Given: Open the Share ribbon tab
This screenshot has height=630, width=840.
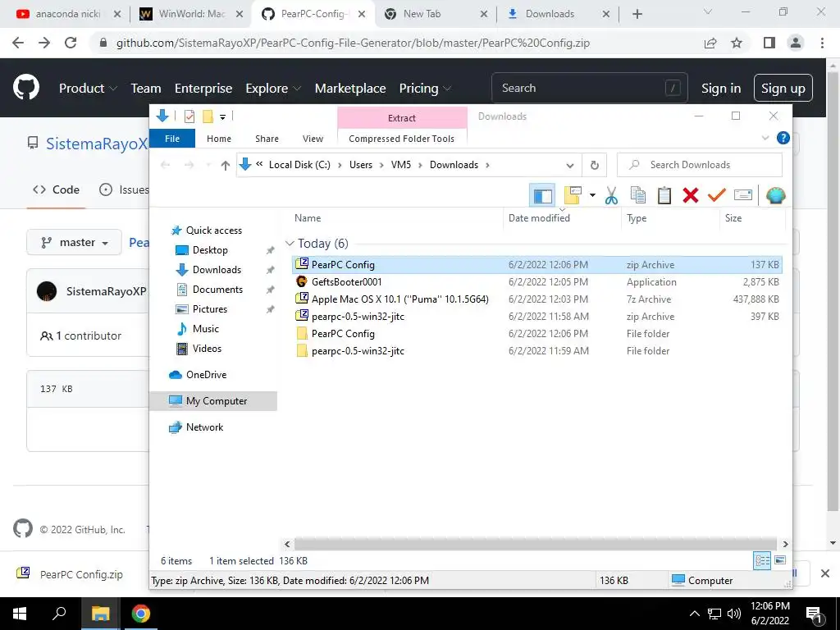Looking at the screenshot, I should point(267,139).
